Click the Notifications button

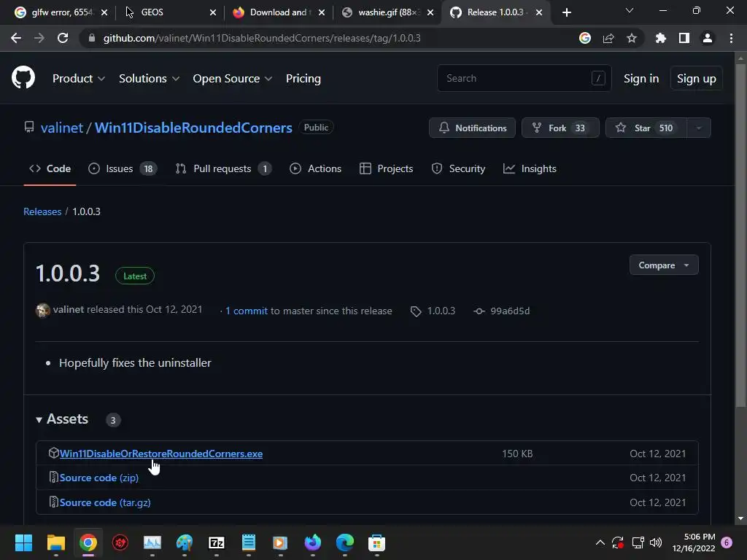[x=472, y=128]
